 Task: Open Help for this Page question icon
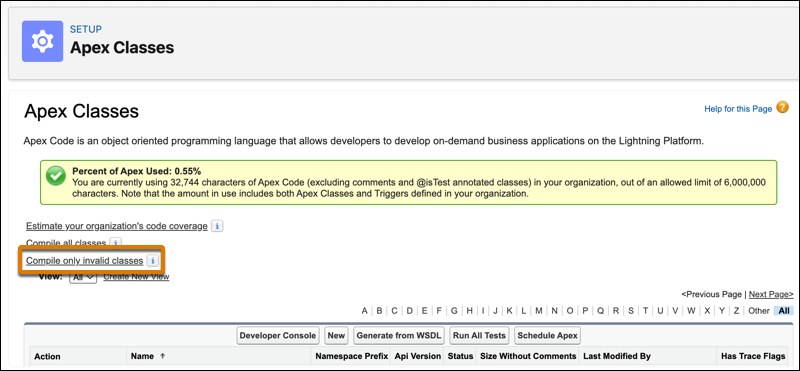click(782, 107)
